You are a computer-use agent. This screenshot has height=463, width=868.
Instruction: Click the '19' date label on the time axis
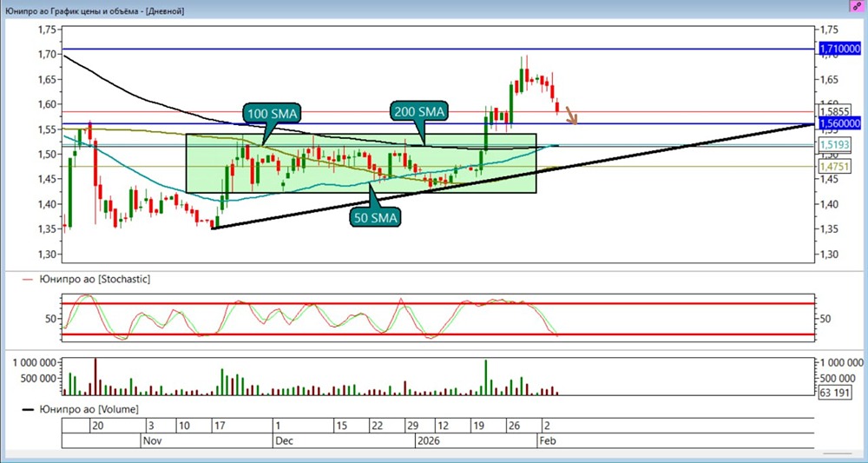(478, 426)
